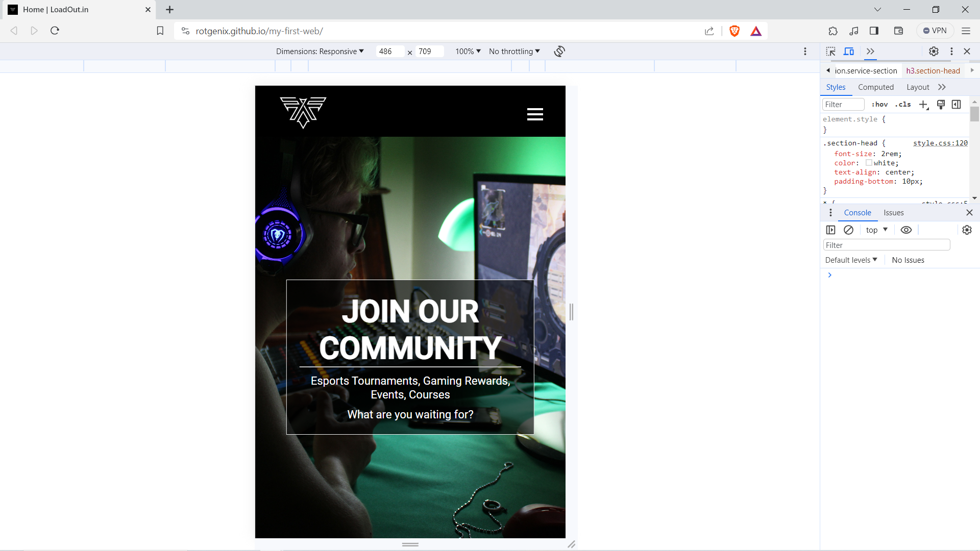Toggle the computed styles sidebar icon
Screen dimensions: 980x551
(957, 105)
